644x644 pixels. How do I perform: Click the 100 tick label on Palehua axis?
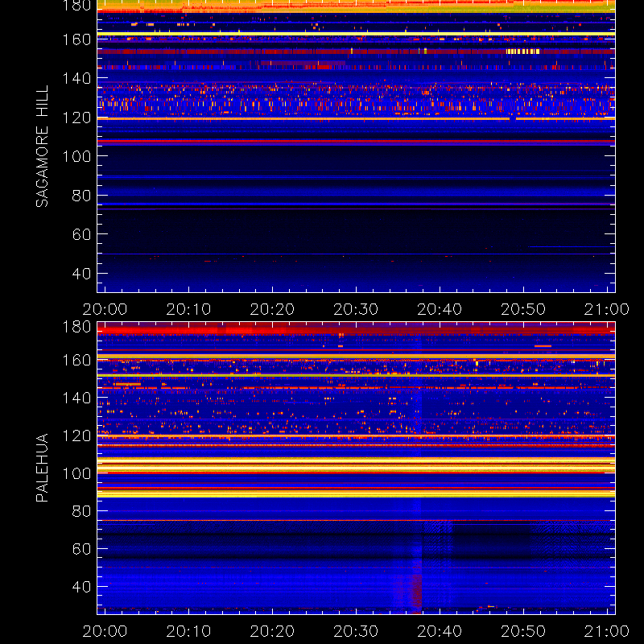pyautogui.click(x=76, y=473)
